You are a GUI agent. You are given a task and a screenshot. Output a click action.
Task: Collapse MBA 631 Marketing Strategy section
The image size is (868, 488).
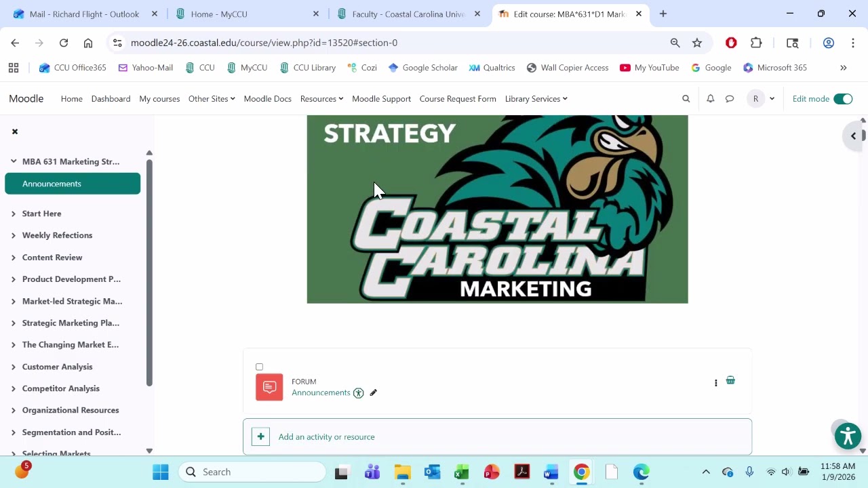(x=14, y=161)
